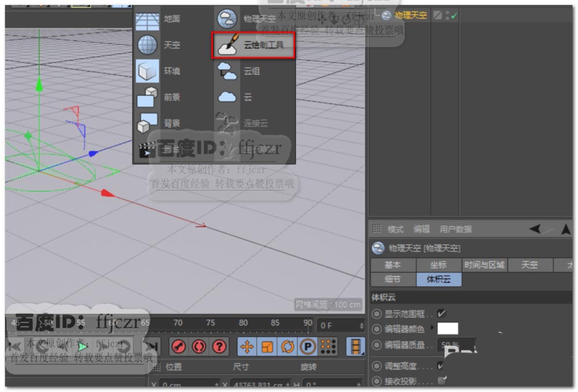Choose 背景 (Background) from the menu
The width and height of the screenshot is (578, 392).
click(172, 123)
